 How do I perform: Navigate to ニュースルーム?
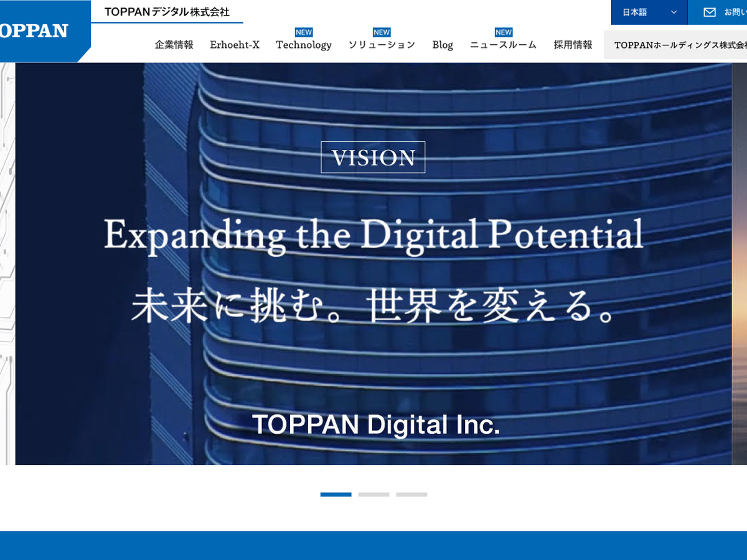[x=503, y=45]
